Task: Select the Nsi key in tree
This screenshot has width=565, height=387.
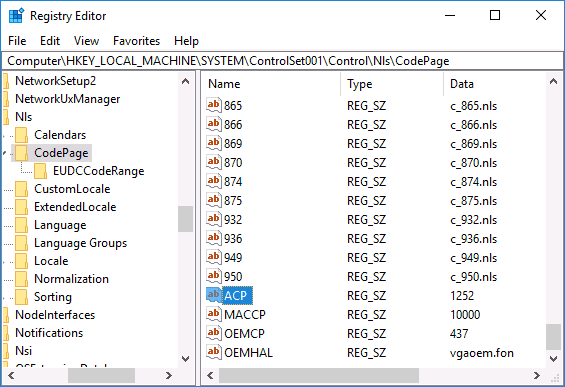Action: click(23, 351)
